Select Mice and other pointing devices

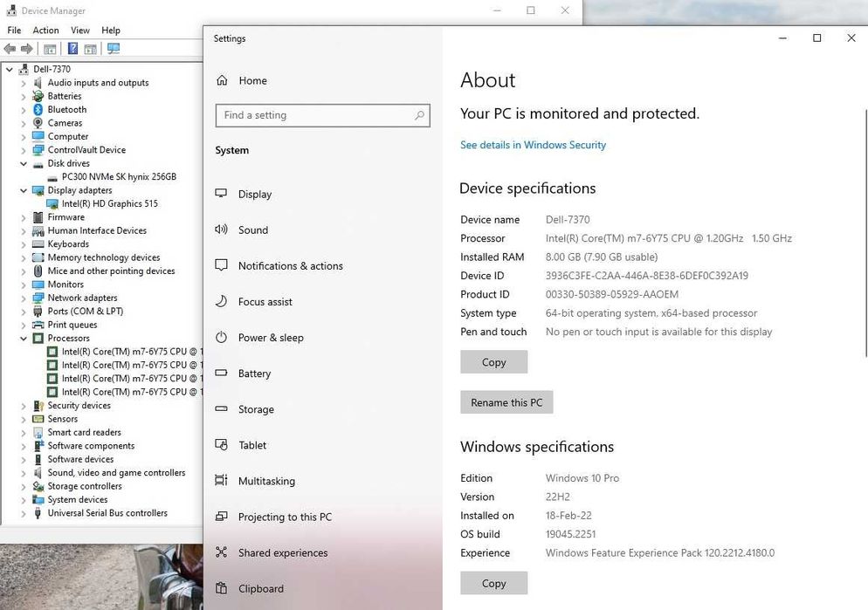click(111, 271)
